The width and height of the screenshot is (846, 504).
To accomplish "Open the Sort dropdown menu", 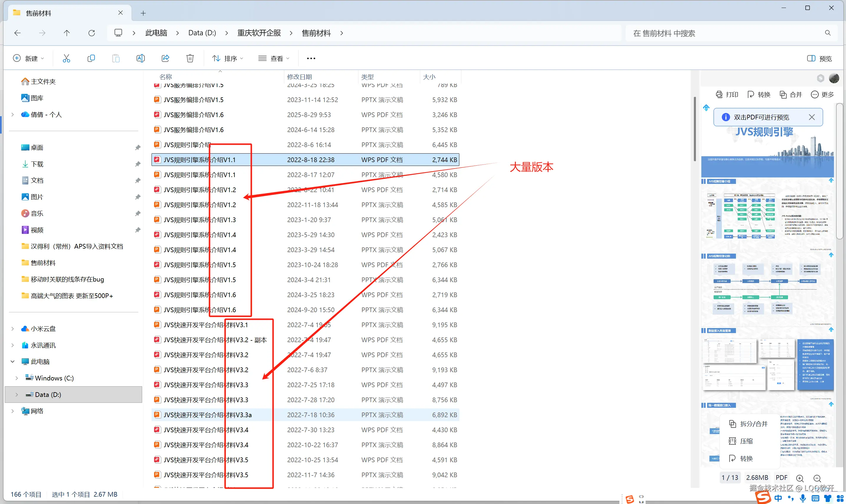I will click(227, 59).
